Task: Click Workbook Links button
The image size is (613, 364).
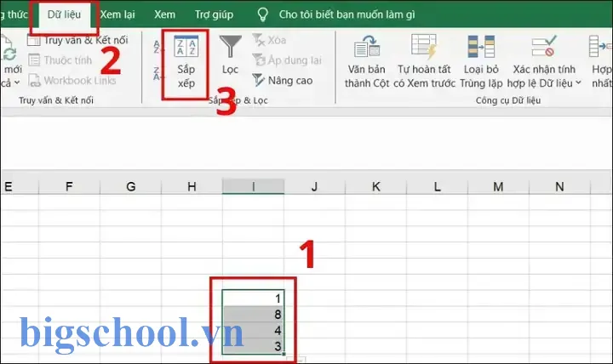Action: [72, 81]
